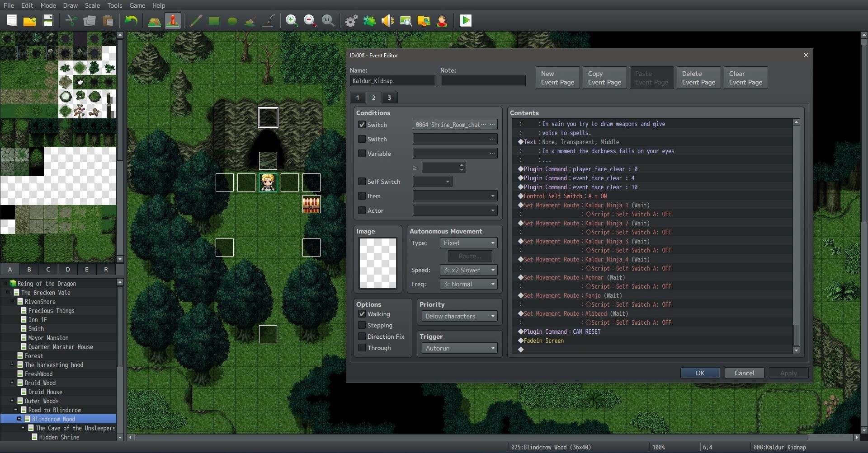Screen dimensions: 868x453
Task: Open the Priority Below characters dropdown
Action: tap(459, 316)
